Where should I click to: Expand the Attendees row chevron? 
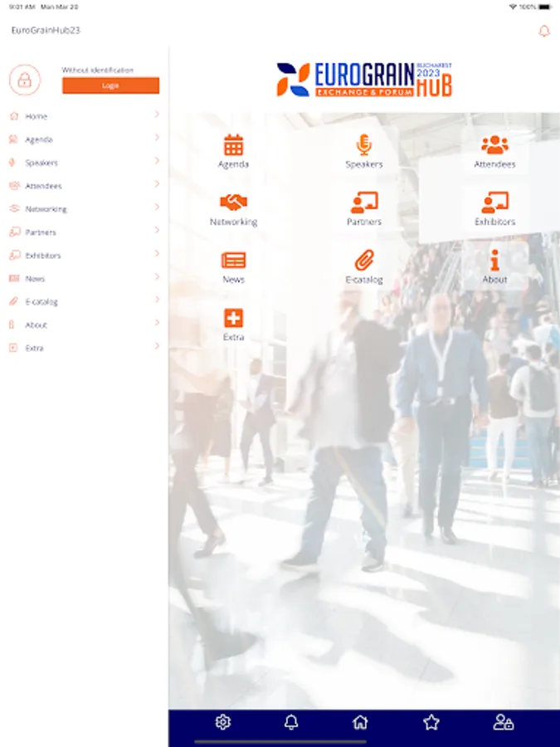point(157,184)
